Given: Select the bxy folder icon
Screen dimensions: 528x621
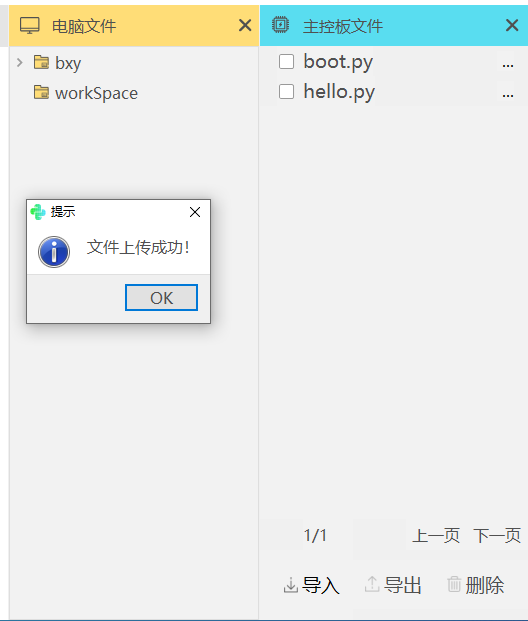Looking at the screenshot, I should point(42,62).
